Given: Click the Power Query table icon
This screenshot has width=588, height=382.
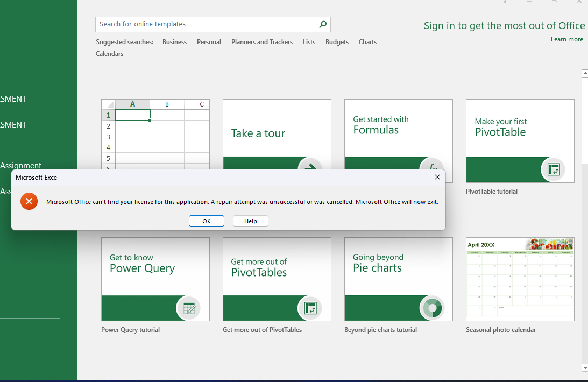Looking at the screenshot, I should point(189,308).
